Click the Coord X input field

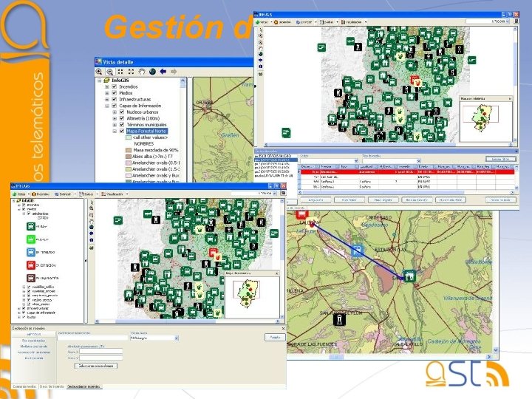[100, 352]
